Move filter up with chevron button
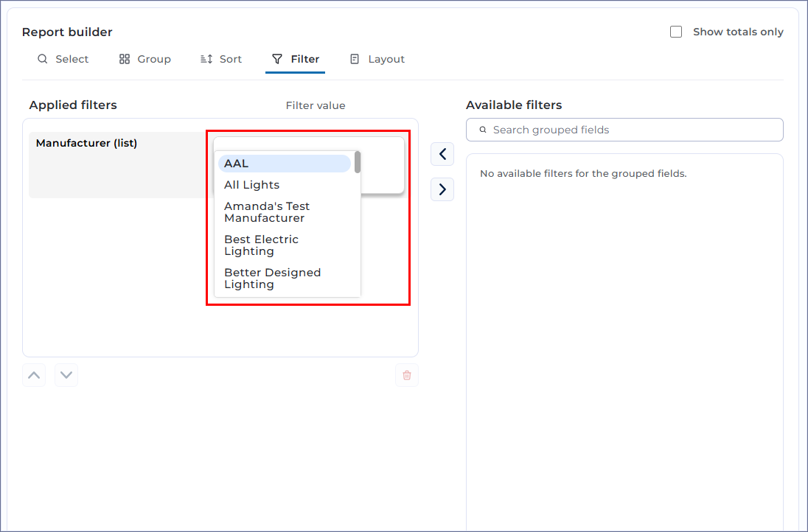 [x=34, y=375]
